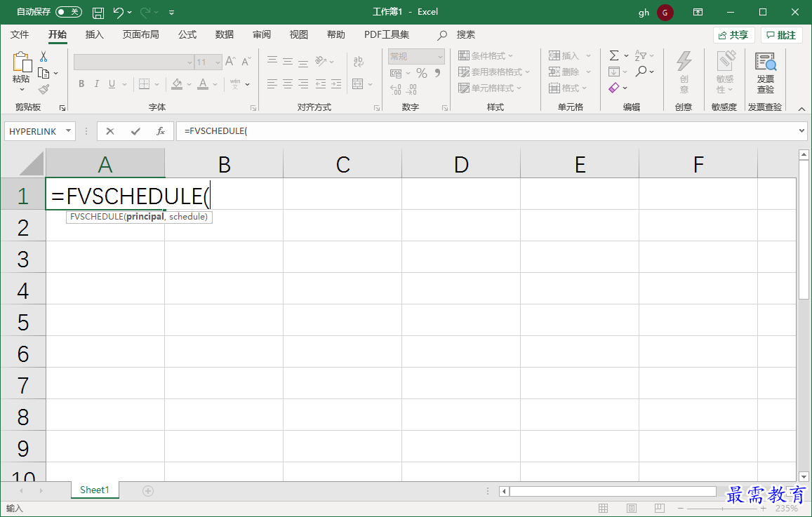Viewport: 812px width, 517px height.
Task: Switch to Page Break Preview icon
Action: [x=659, y=508]
